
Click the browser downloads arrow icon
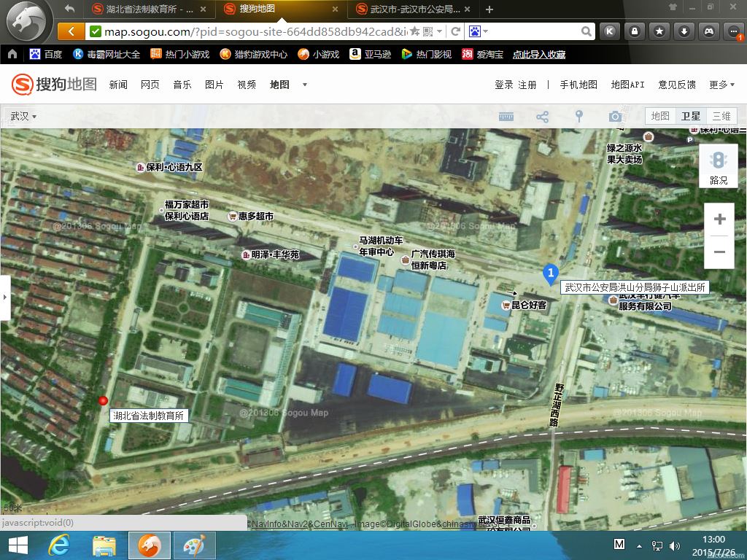684,31
